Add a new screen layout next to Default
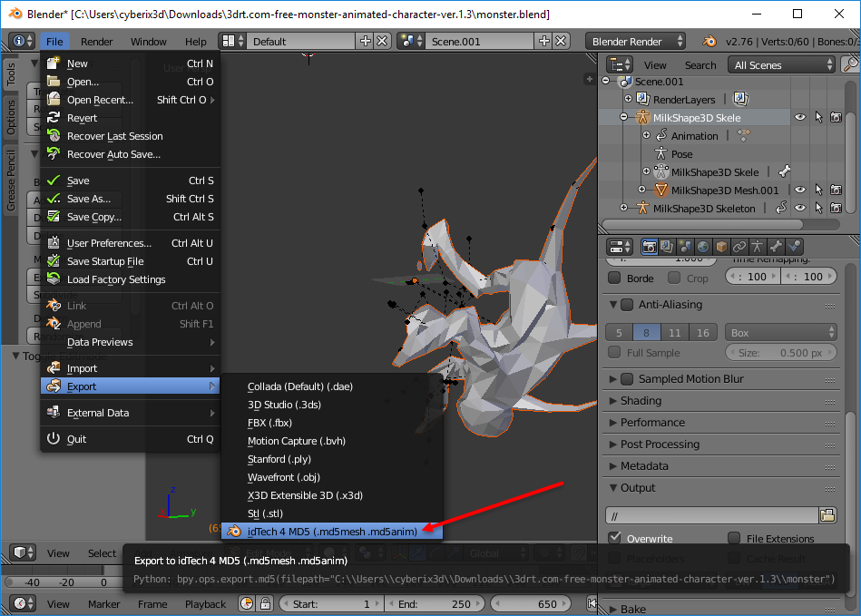The height and width of the screenshot is (616, 861). point(365,41)
